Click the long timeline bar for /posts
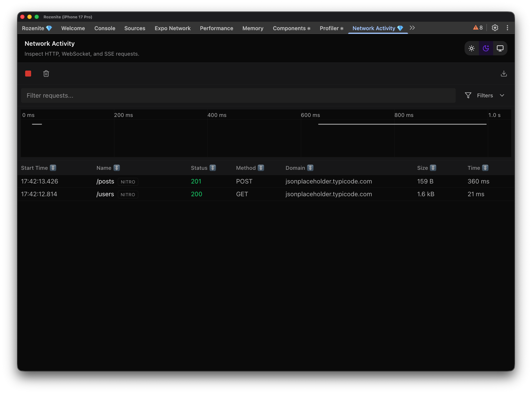The height and width of the screenshot is (394, 532). (402, 124)
